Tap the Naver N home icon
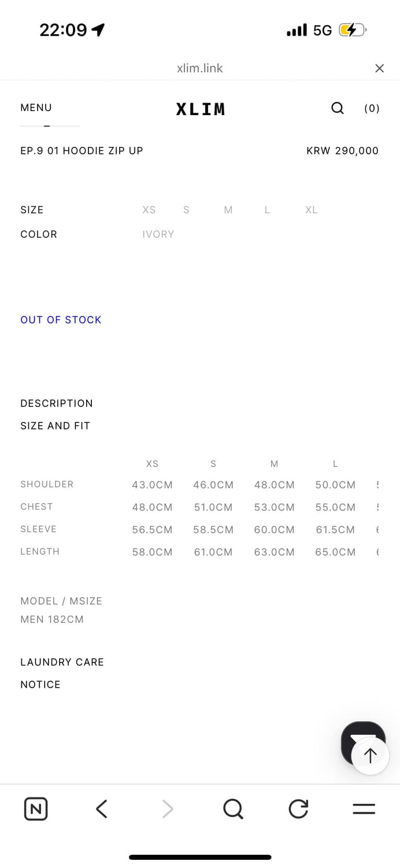Viewport: 400px width, 868px height. tap(36, 808)
